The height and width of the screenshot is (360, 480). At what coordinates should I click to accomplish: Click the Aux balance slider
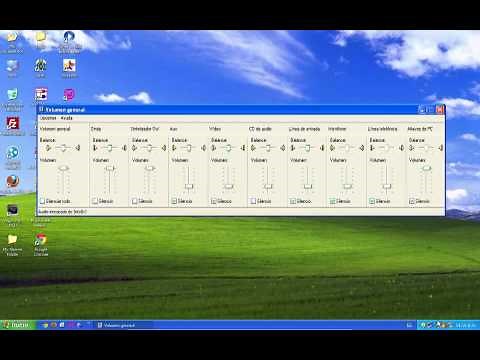coord(189,148)
